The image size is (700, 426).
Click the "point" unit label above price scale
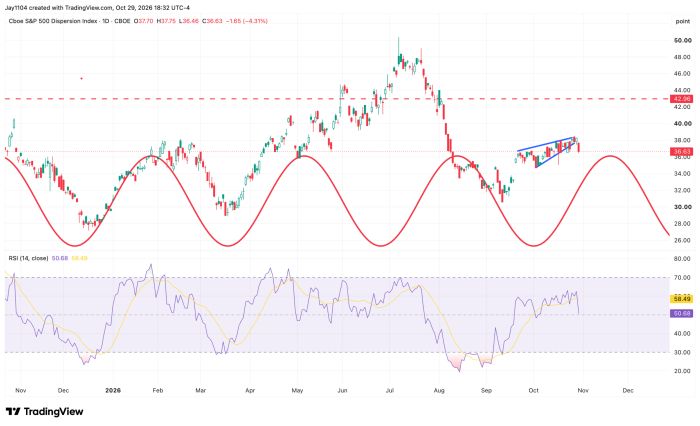[x=683, y=21]
